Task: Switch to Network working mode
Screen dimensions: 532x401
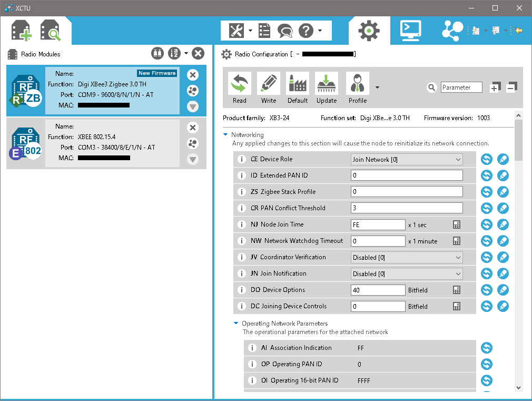Action: coord(452,31)
